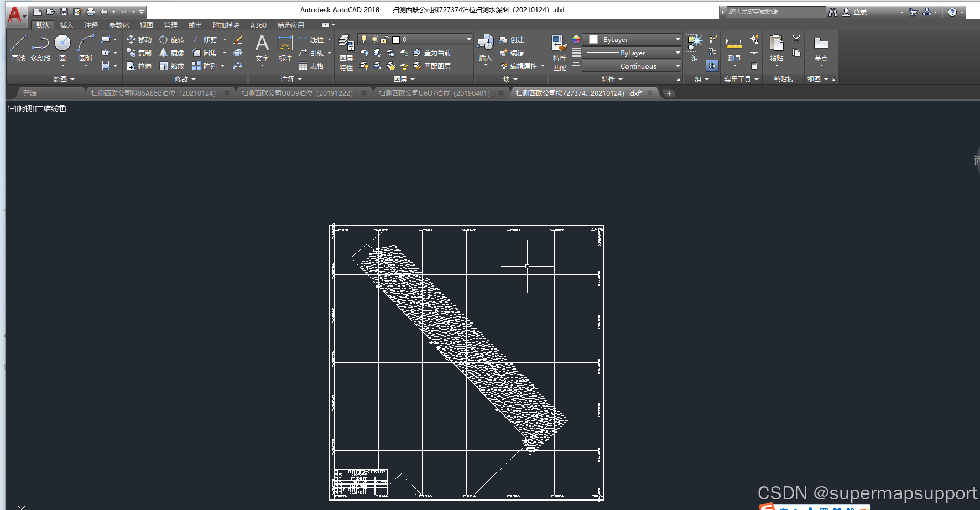Click the 复制 (Copy) tool
Image resolution: width=980 pixels, height=510 pixels.
[x=139, y=53]
